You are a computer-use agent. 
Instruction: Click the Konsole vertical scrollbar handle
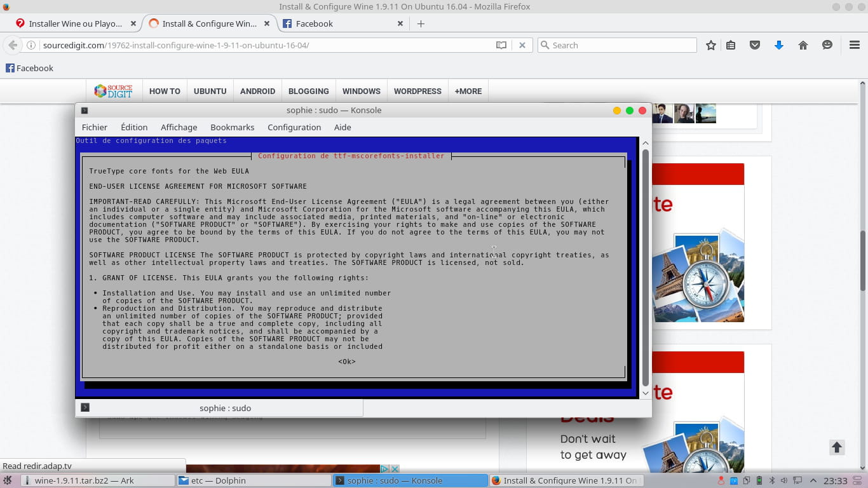pos(646,268)
